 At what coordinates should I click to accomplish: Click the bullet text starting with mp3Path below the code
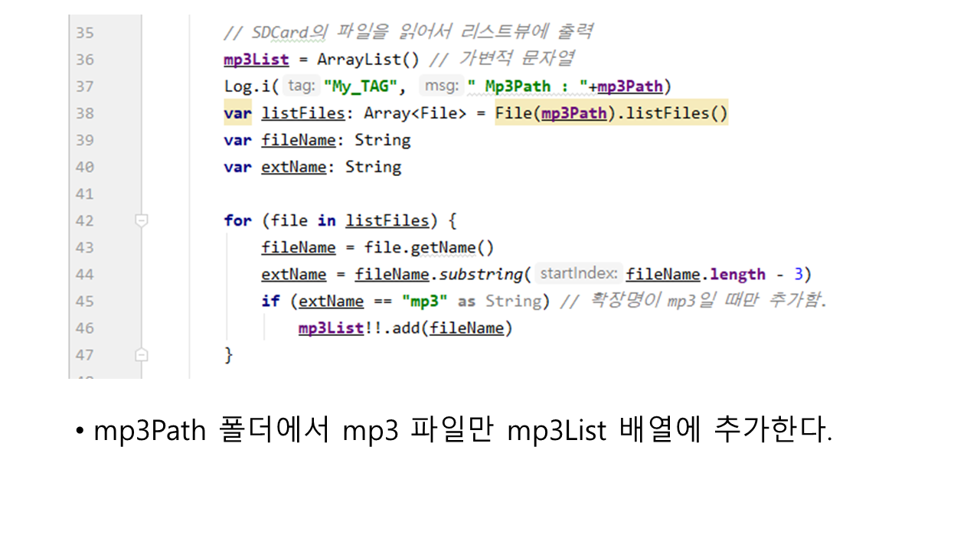tap(462, 431)
